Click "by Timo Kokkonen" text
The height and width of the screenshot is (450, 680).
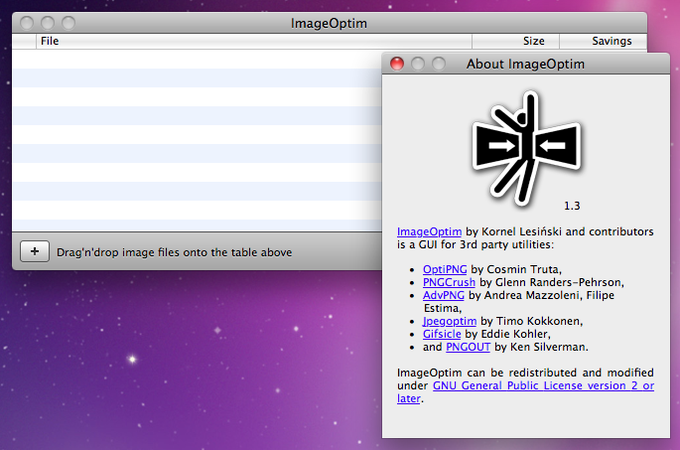point(531,321)
